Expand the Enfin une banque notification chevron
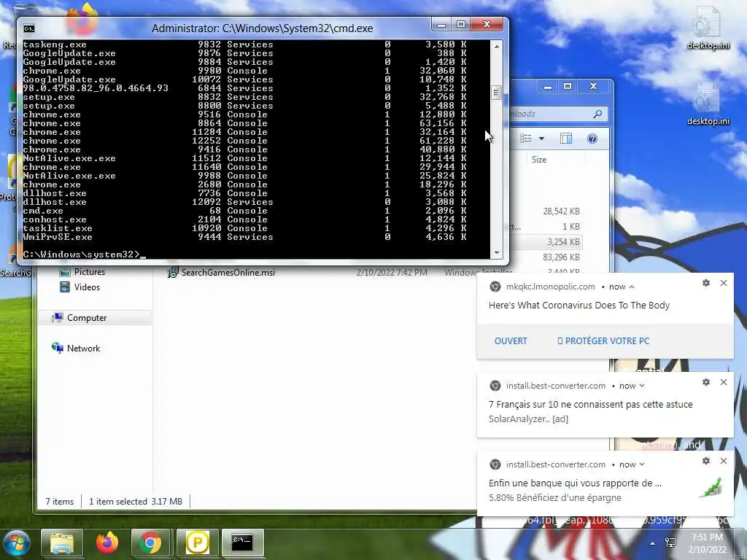Viewport: 747px width, 560px height. click(x=642, y=464)
